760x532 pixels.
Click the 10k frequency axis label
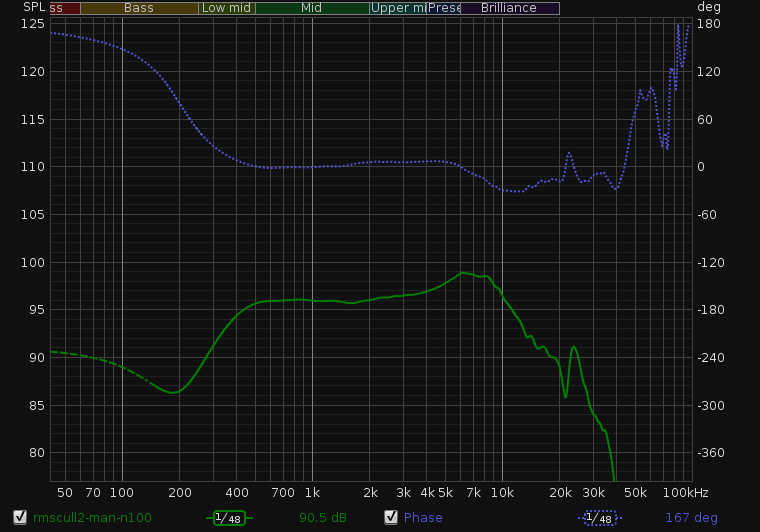502,493
